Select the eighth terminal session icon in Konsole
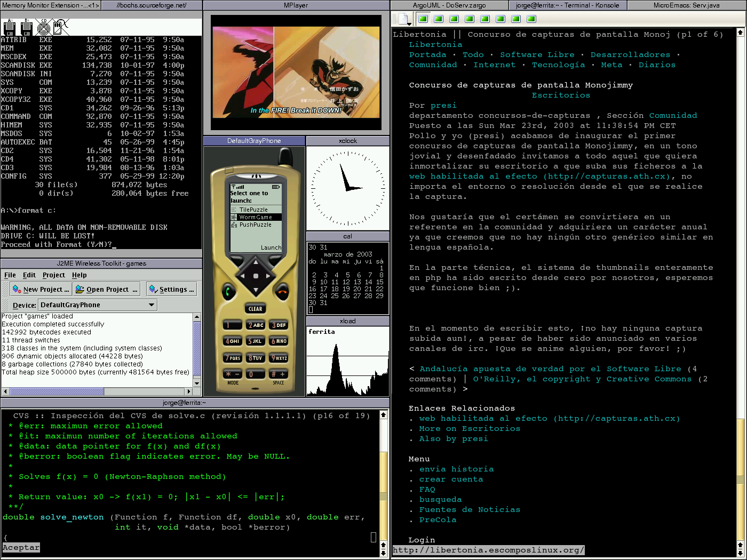747x560 pixels. [x=531, y=19]
